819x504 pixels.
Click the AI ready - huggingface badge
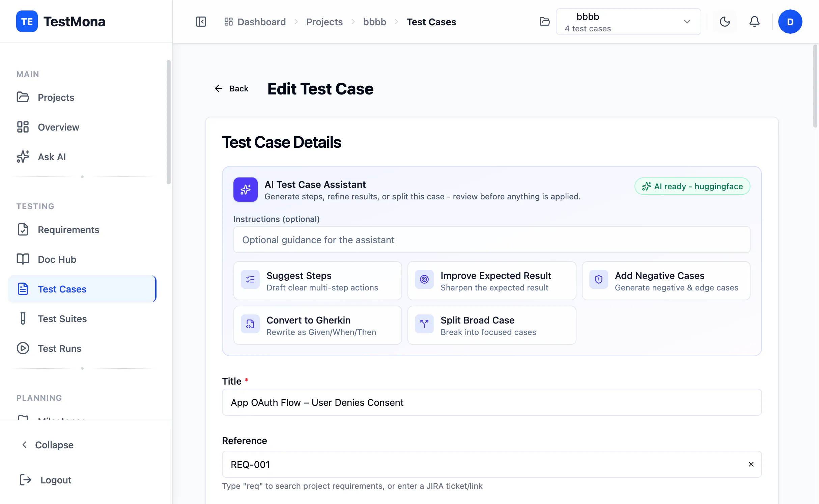coord(692,186)
